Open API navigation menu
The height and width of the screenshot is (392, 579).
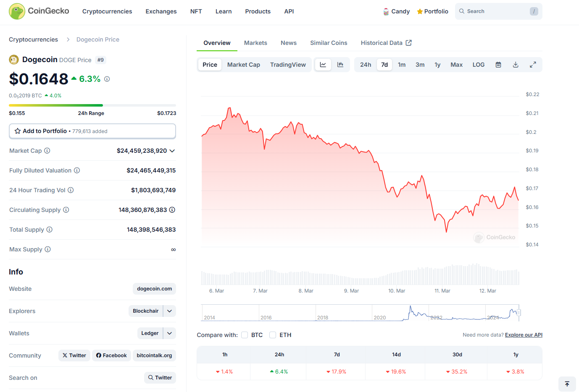pyautogui.click(x=289, y=11)
